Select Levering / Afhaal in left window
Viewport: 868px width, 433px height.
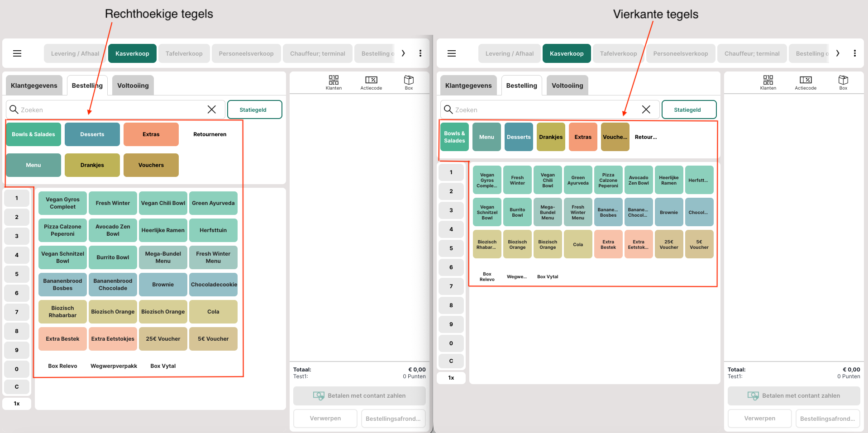click(x=75, y=53)
